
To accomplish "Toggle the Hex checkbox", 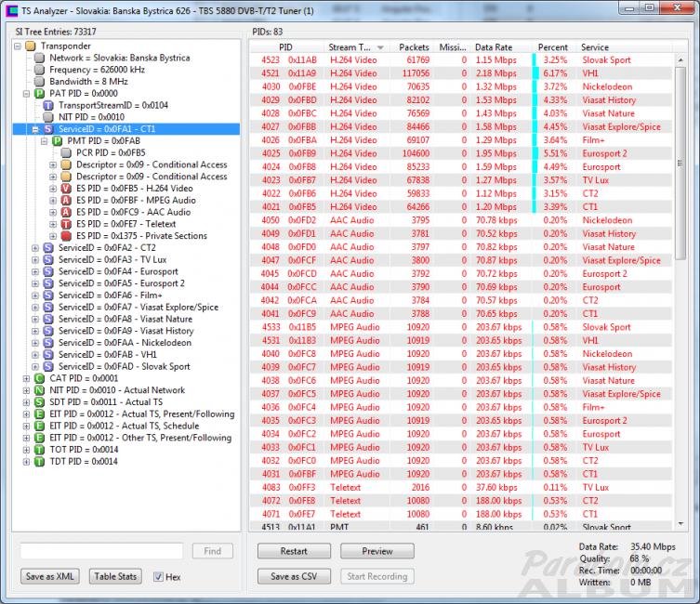I will click(x=159, y=577).
